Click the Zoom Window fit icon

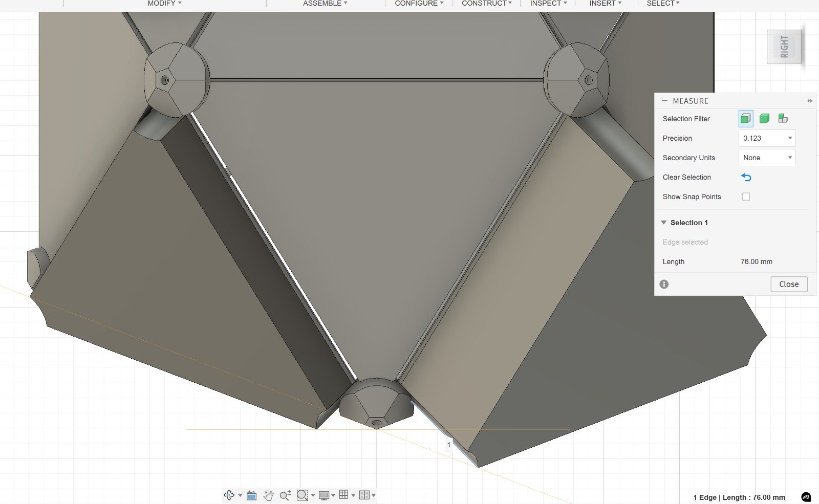coord(302,495)
